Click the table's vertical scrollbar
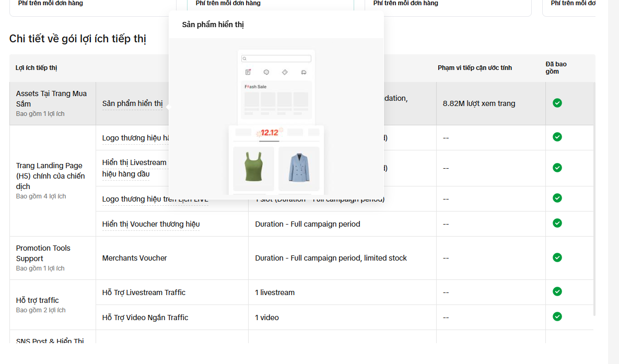This screenshot has width=619, height=364. tap(594, 198)
